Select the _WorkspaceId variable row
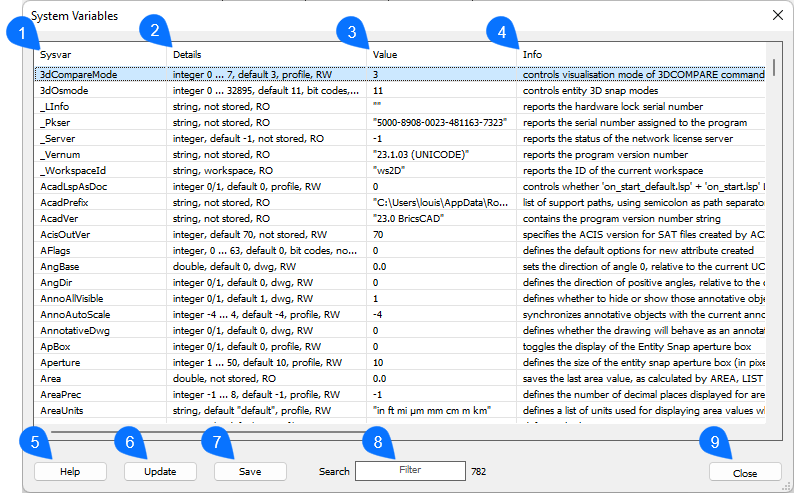This screenshot has width=794, height=493. [x=72, y=171]
